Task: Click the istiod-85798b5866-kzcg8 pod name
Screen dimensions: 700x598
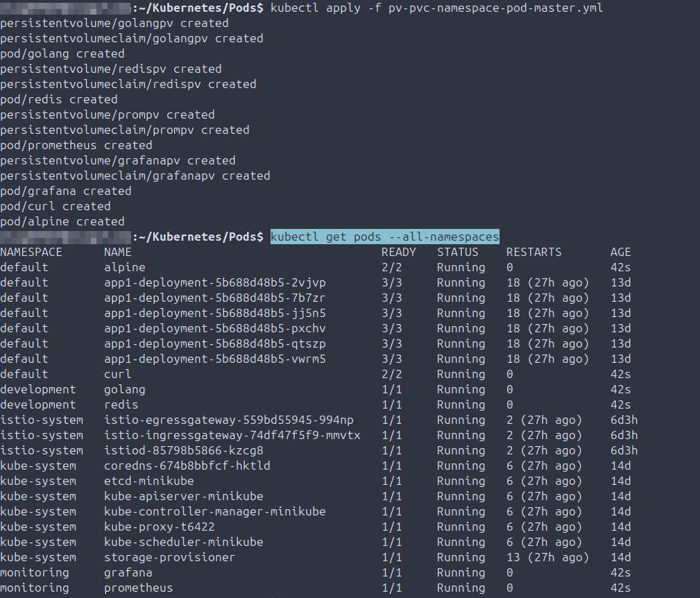Action: pyautogui.click(x=183, y=451)
